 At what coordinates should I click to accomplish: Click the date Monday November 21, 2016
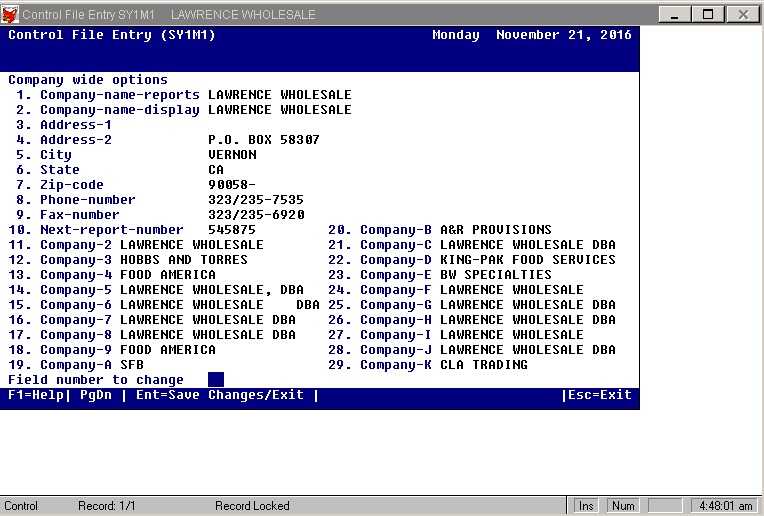click(532, 35)
